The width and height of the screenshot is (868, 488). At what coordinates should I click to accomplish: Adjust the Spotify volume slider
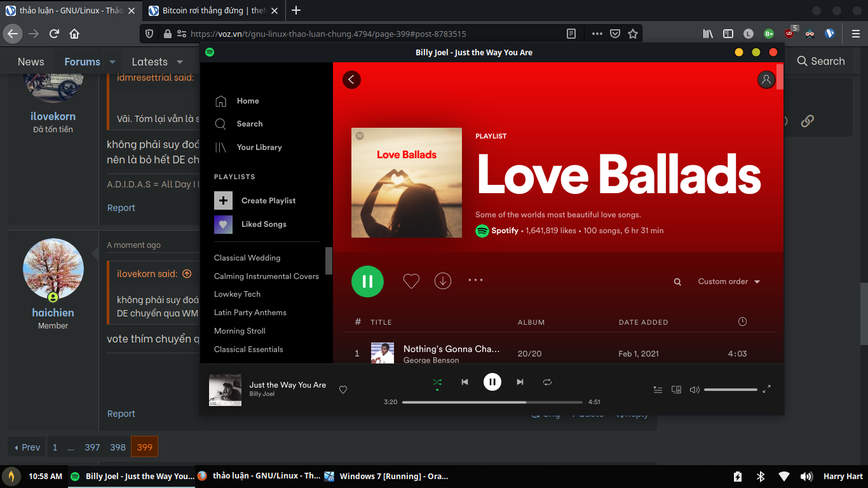pyautogui.click(x=731, y=390)
